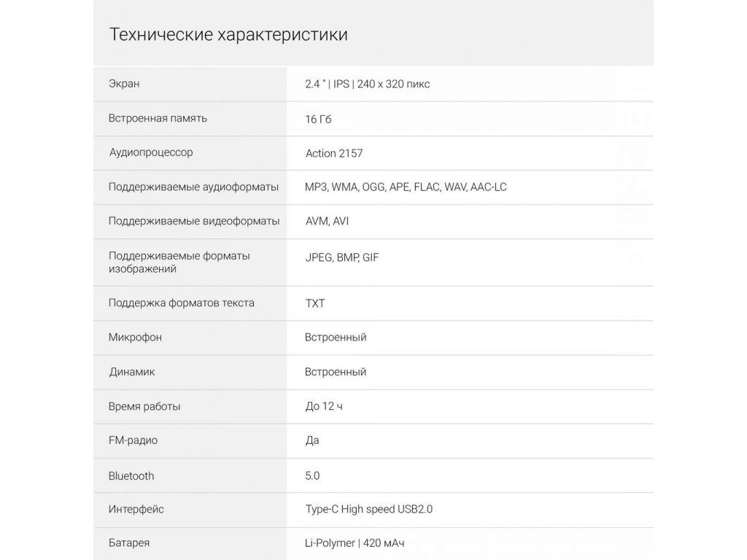Click the "Экран" row label
This screenshot has height=560, width=747.
(x=124, y=84)
